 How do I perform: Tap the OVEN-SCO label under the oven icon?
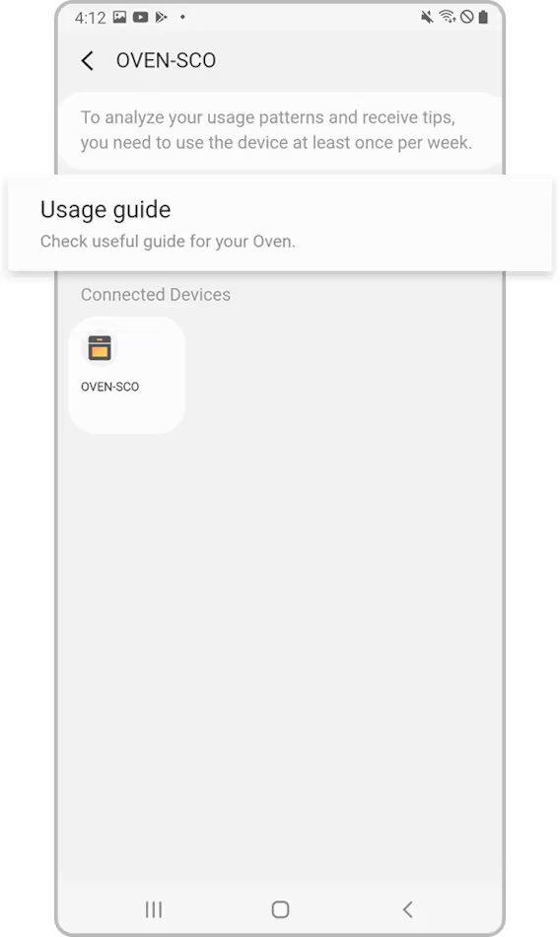click(110, 387)
